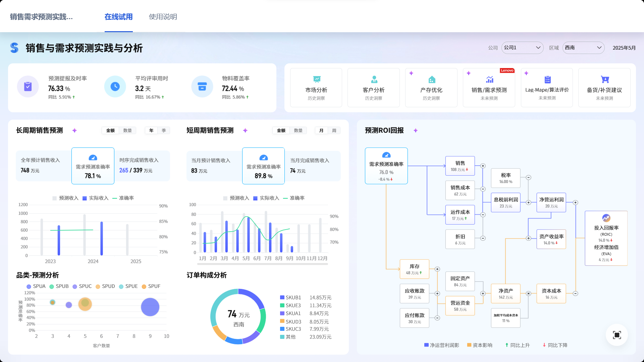
Task: Click the 备货/补货建议 cart icon
Action: pyautogui.click(x=605, y=79)
